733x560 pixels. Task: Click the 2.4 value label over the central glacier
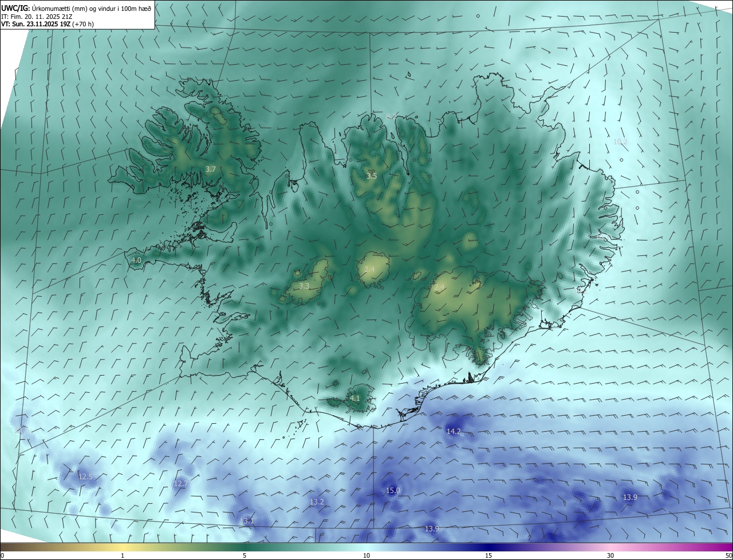coord(369,269)
